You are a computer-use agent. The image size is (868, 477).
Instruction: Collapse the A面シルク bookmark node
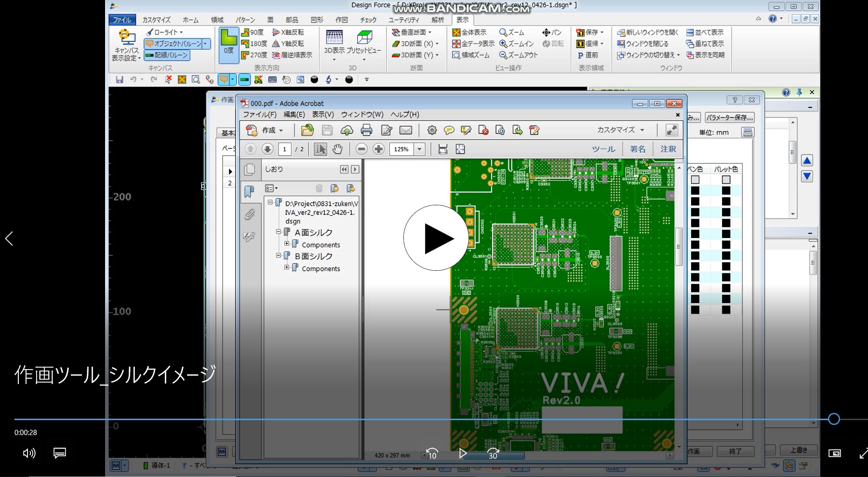tap(279, 232)
